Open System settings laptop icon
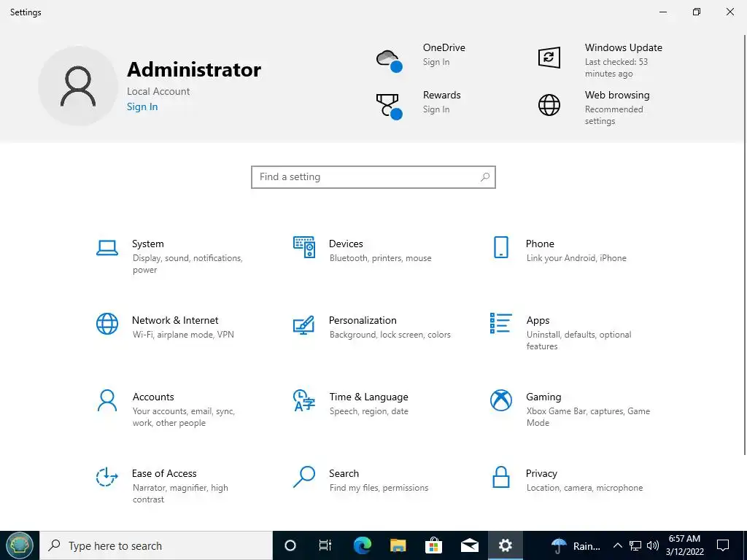747x560 pixels. pyautogui.click(x=107, y=248)
